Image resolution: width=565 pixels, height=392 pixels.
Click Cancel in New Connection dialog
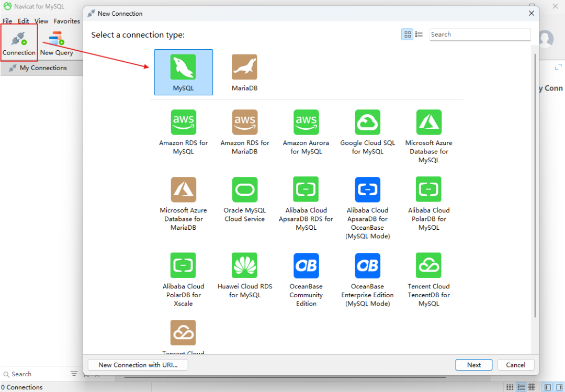516,365
